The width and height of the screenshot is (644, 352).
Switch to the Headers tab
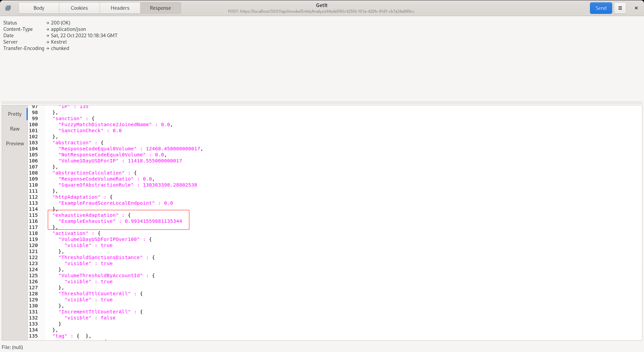coord(120,8)
